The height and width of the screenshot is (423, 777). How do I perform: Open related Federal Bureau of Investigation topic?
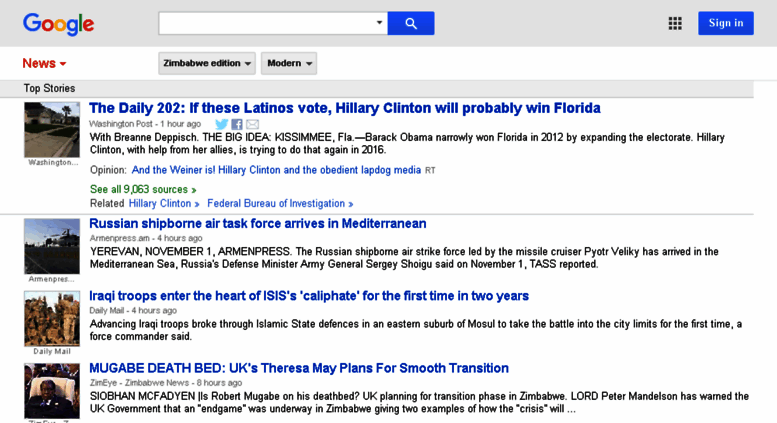click(280, 204)
